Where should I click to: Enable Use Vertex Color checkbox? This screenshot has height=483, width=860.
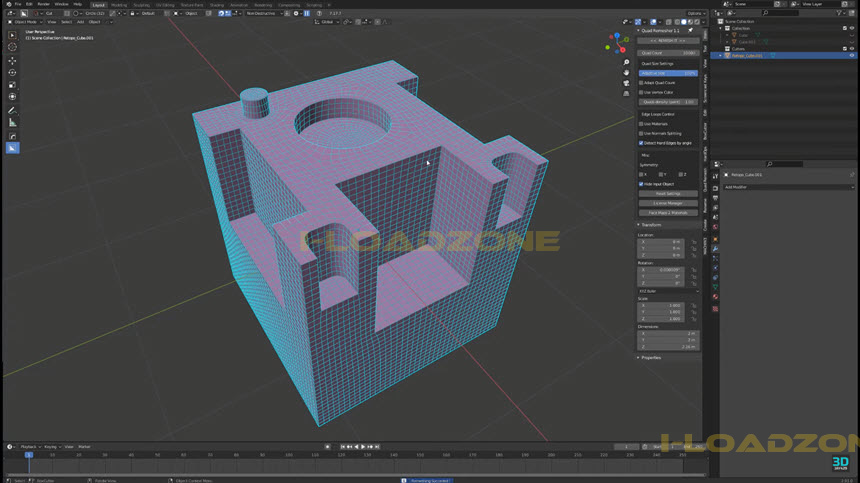[641, 92]
